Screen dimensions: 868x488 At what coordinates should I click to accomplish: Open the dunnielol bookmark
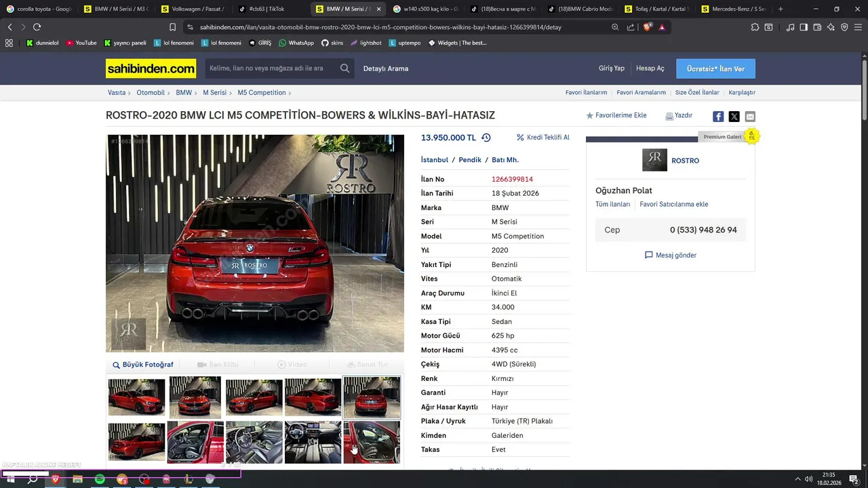click(x=42, y=43)
